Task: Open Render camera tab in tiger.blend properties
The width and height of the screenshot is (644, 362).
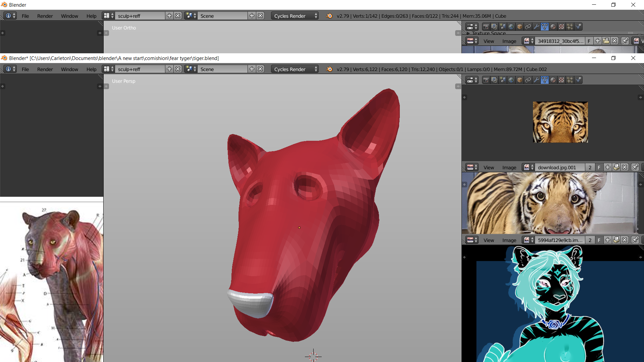Action: (486, 80)
